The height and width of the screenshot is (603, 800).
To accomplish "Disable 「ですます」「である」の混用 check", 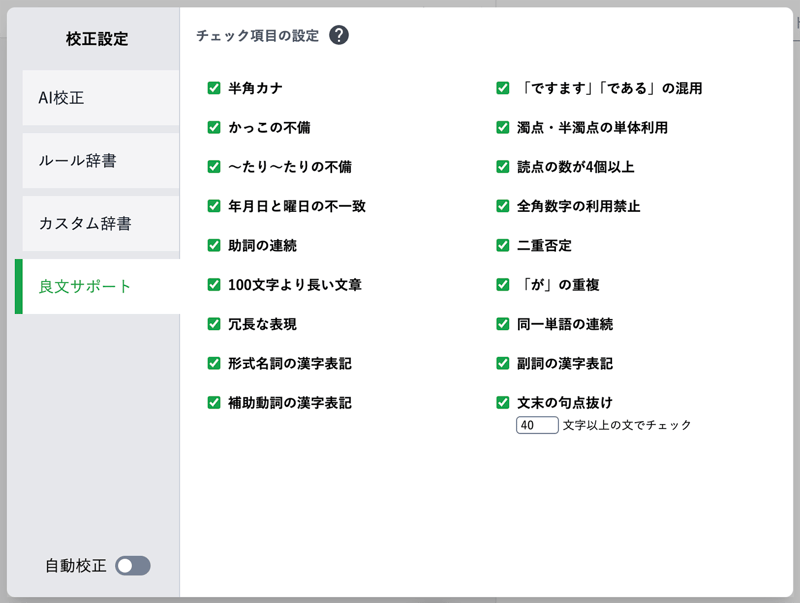I will [503, 88].
